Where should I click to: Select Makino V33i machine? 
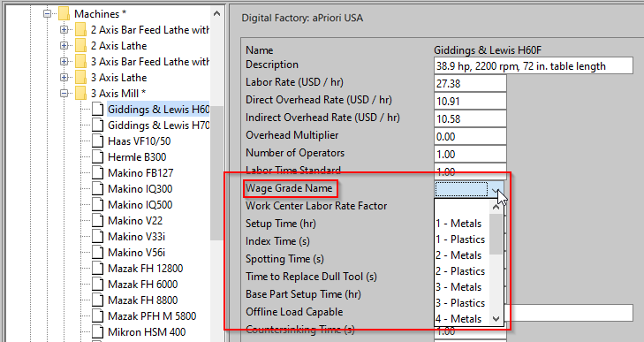[x=136, y=236]
